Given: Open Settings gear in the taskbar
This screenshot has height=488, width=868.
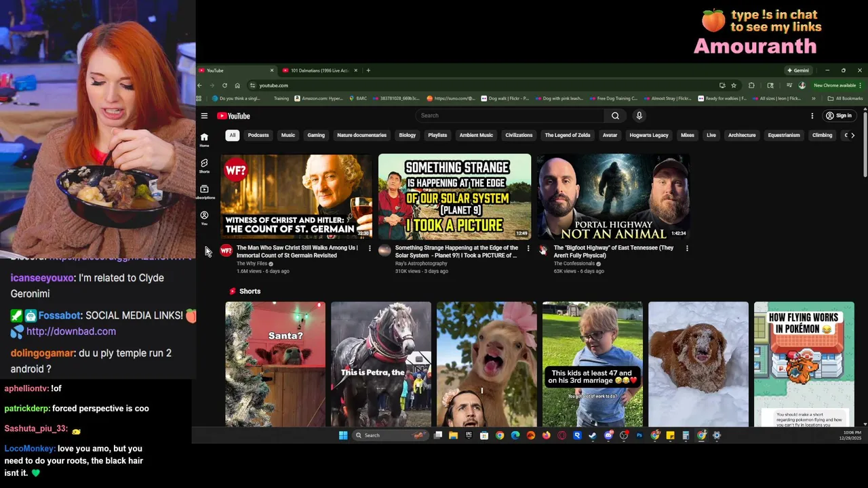Looking at the screenshot, I should (716, 435).
